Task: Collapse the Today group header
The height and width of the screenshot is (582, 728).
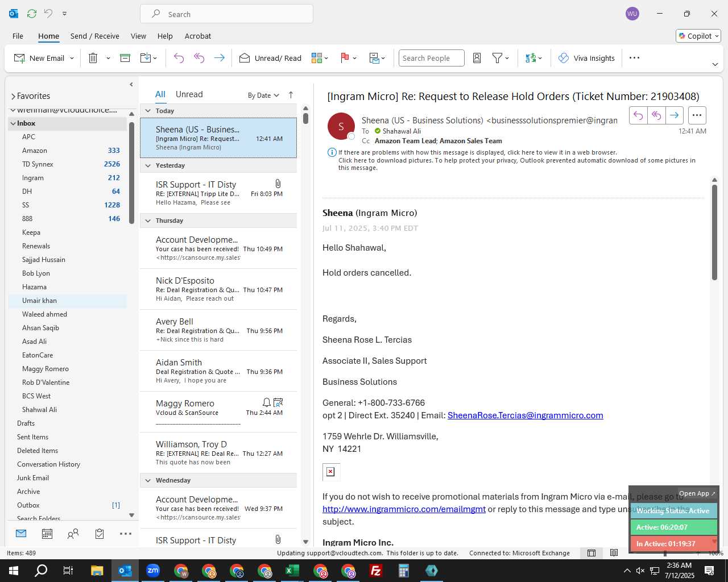Action: [148, 111]
